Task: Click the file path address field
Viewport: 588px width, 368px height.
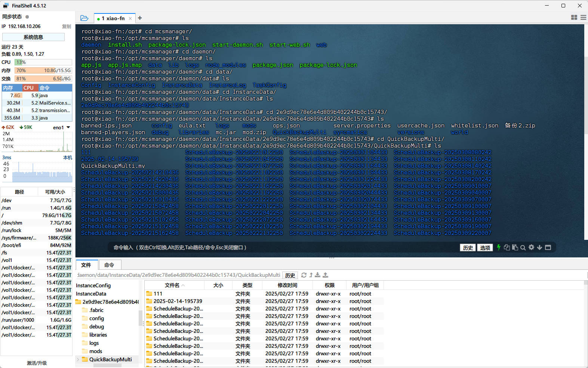Action: 178,275
